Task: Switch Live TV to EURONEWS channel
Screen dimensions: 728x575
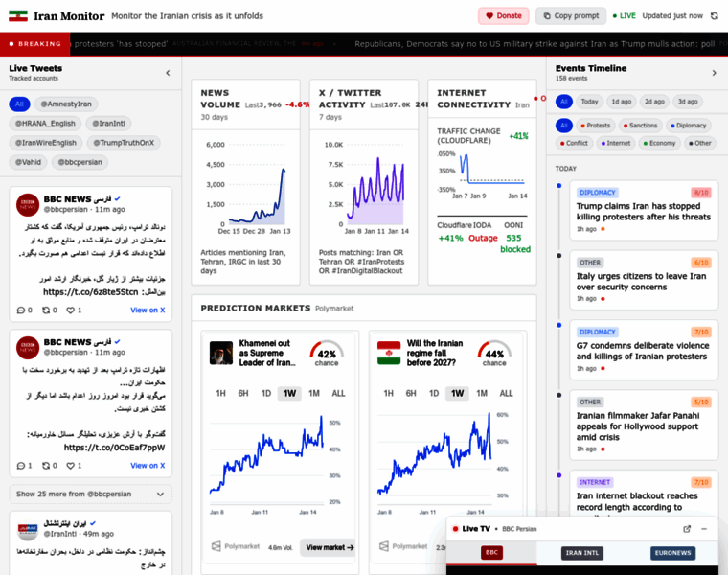Action: pos(672,553)
